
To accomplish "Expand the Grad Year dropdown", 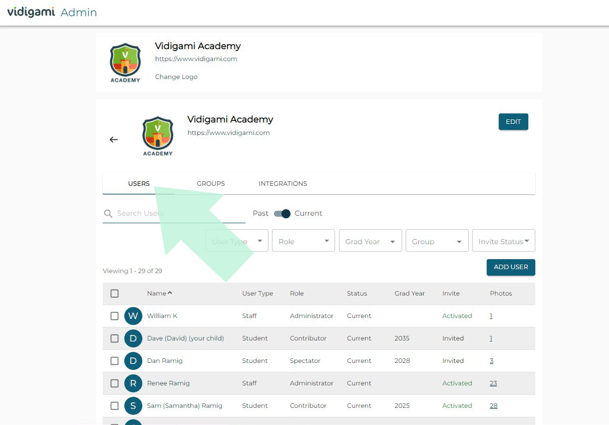I will pos(370,241).
